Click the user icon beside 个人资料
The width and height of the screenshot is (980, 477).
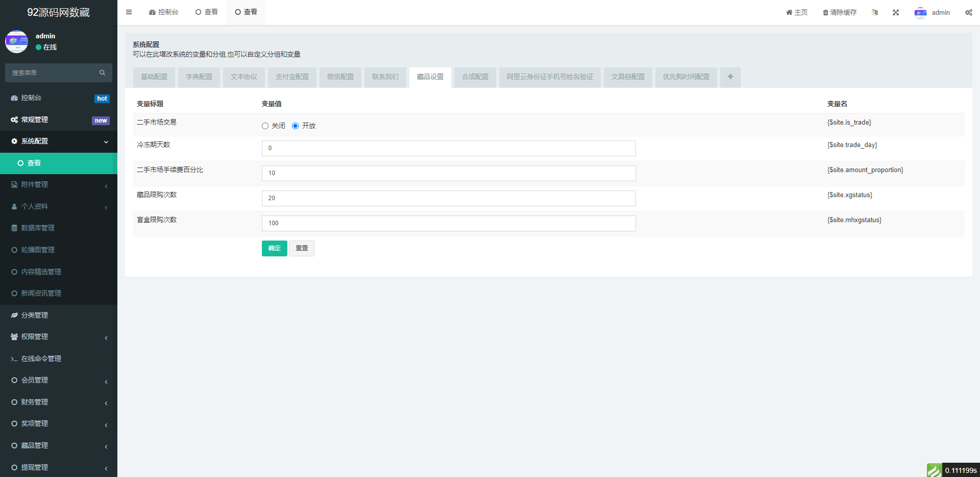coord(14,206)
